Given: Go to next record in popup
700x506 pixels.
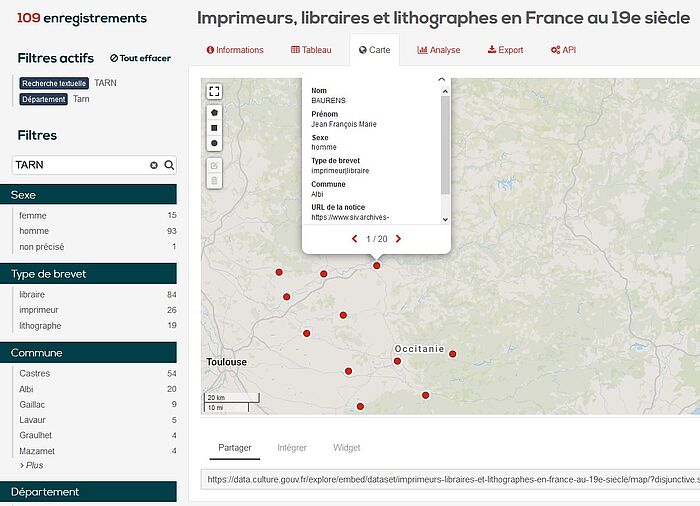Looking at the screenshot, I should 398,239.
